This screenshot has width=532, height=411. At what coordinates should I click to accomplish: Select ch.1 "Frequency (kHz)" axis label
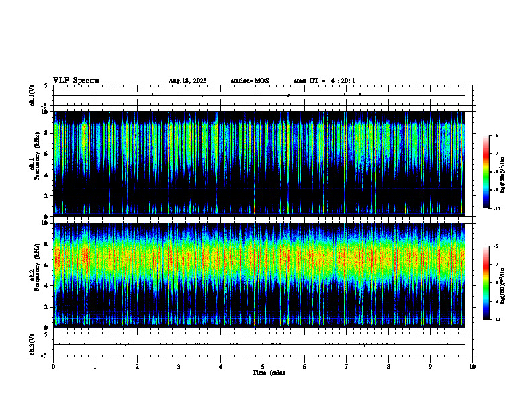point(38,156)
